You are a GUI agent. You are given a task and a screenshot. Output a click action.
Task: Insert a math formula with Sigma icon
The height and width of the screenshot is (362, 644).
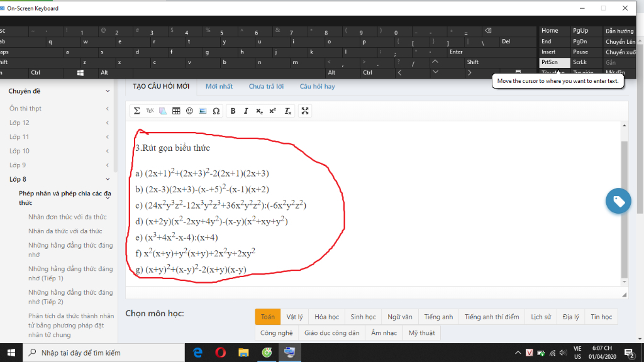(136, 111)
